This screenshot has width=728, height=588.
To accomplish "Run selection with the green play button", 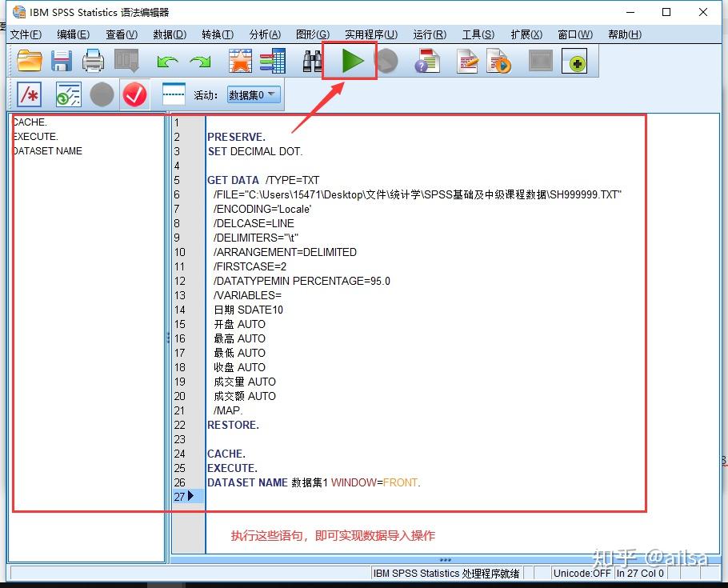I will [x=352, y=61].
